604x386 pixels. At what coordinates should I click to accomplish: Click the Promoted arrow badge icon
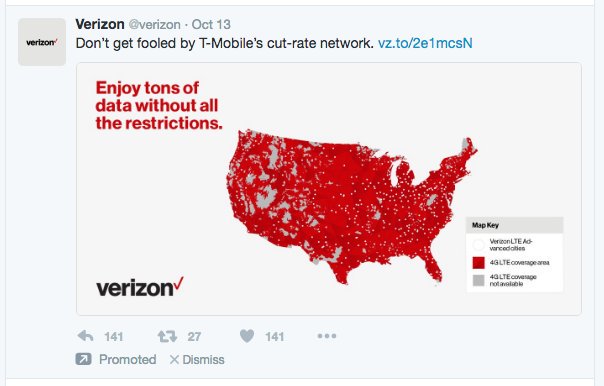(x=84, y=359)
